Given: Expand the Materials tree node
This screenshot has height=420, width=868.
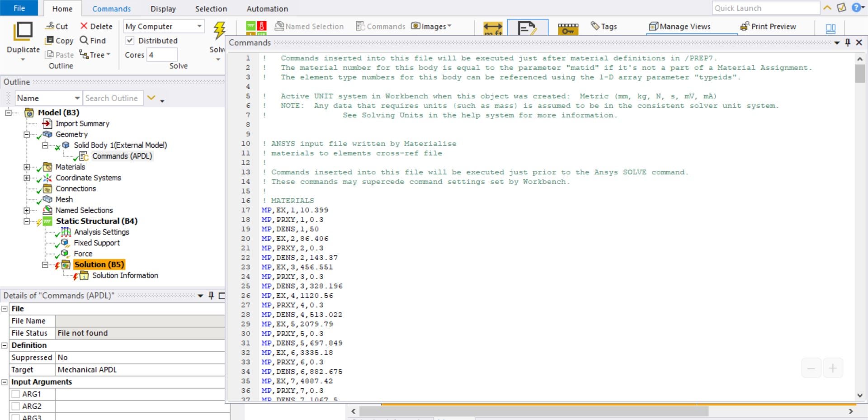Looking at the screenshot, I should tap(27, 167).
